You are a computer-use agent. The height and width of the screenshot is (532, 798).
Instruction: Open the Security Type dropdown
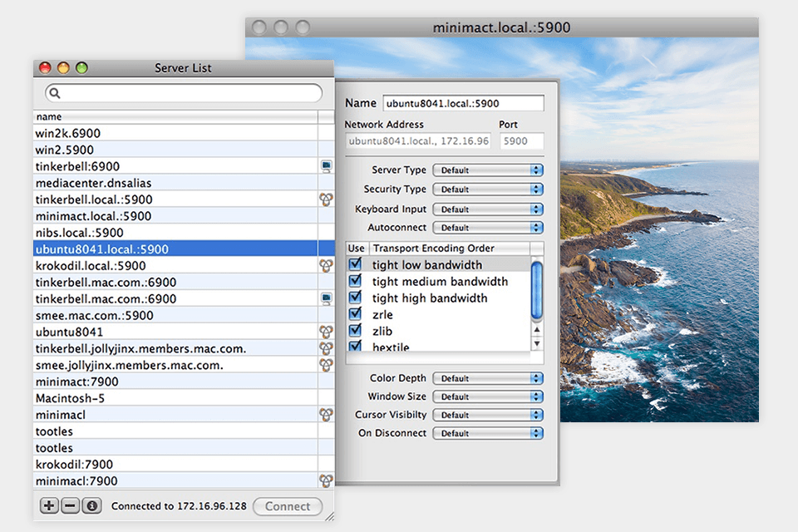pyautogui.click(x=487, y=189)
